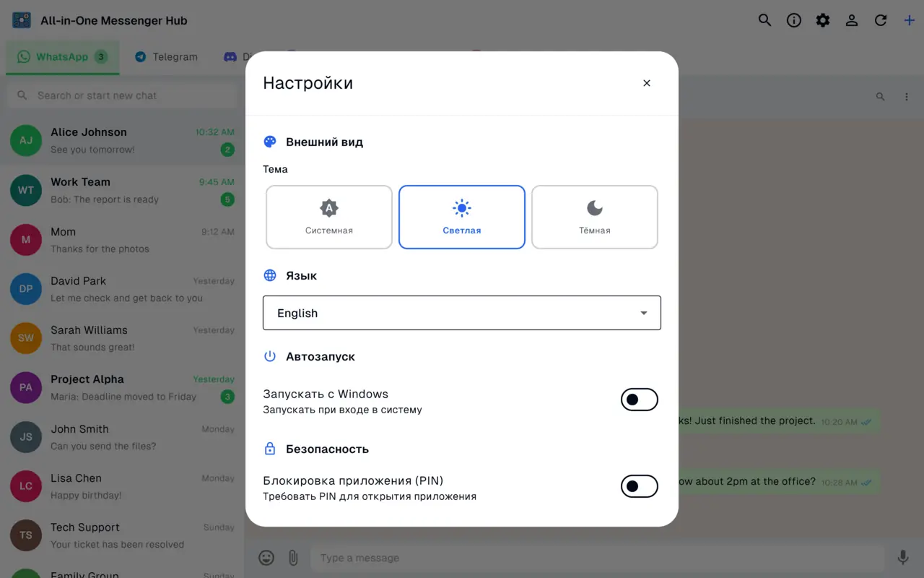Open search from the top toolbar
This screenshot has width=924, height=578.
(x=764, y=20)
